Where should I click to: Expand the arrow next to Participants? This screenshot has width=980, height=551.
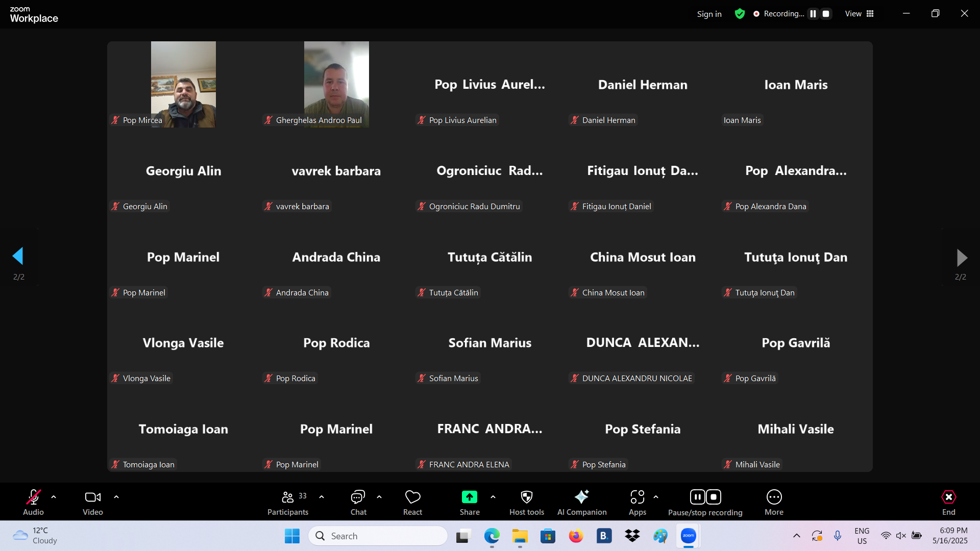[322, 496]
